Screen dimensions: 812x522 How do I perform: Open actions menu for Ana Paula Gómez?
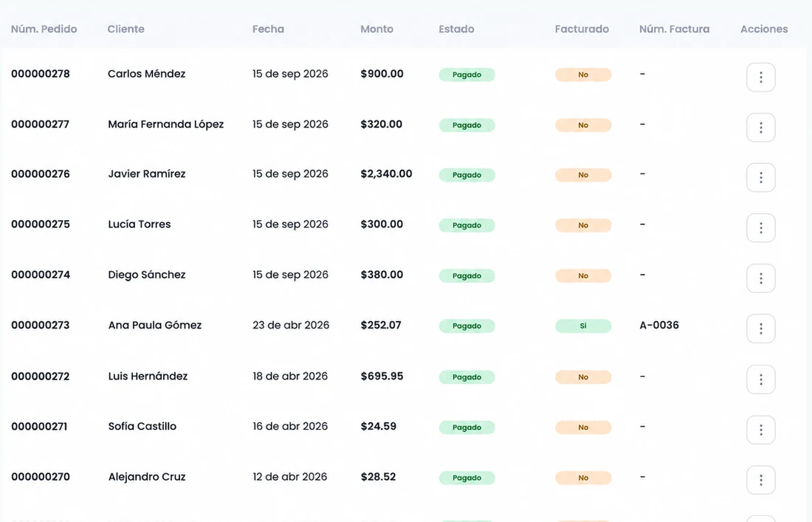761,329
